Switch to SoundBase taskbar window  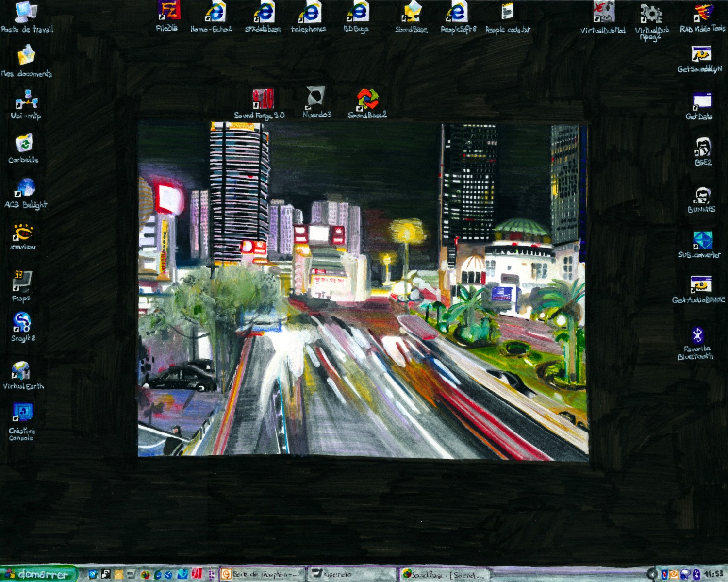(x=445, y=574)
